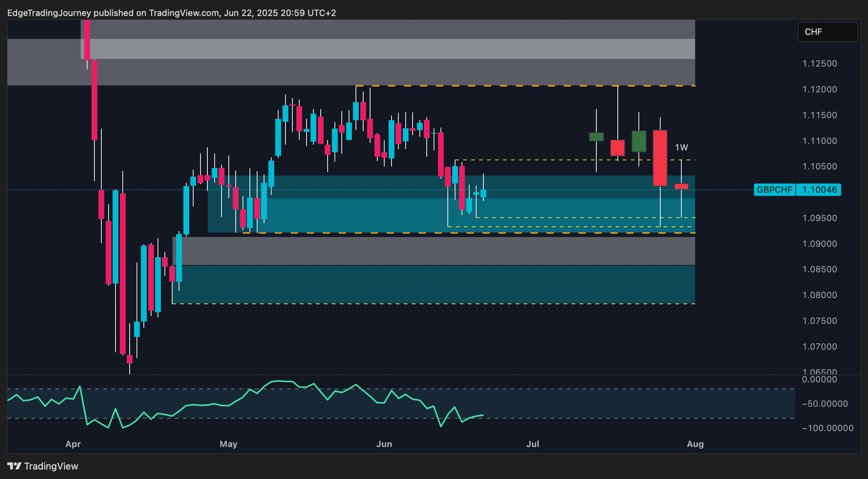
Task: Click the 0.00000 indicator axis label
Action: click(x=820, y=379)
